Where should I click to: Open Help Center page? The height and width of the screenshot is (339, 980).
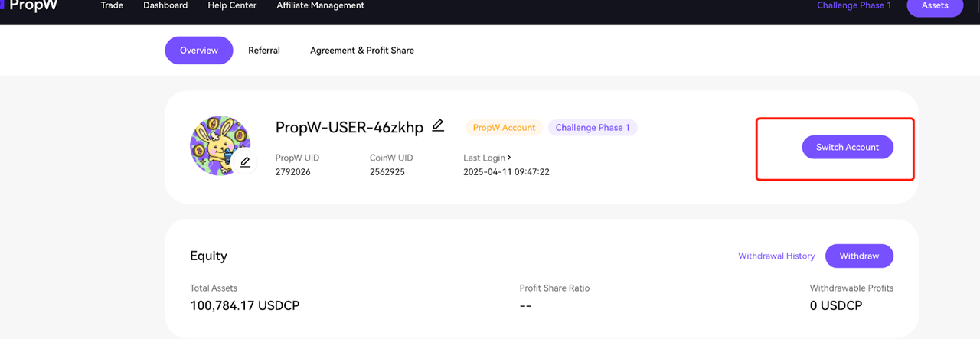click(232, 6)
